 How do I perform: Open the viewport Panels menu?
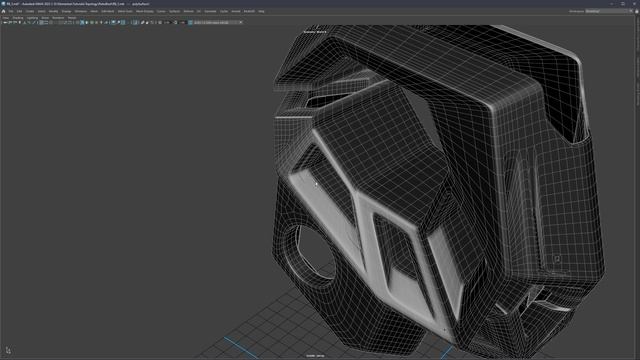click(72, 18)
